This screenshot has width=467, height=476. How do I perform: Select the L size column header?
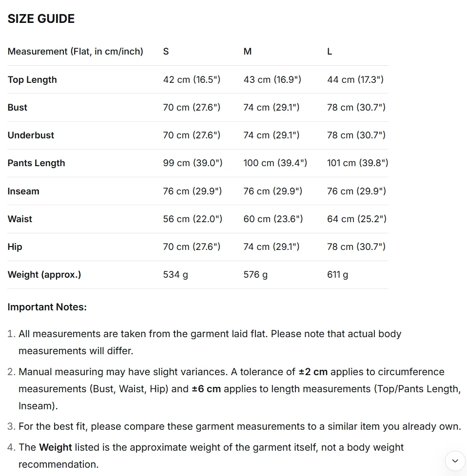point(330,51)
